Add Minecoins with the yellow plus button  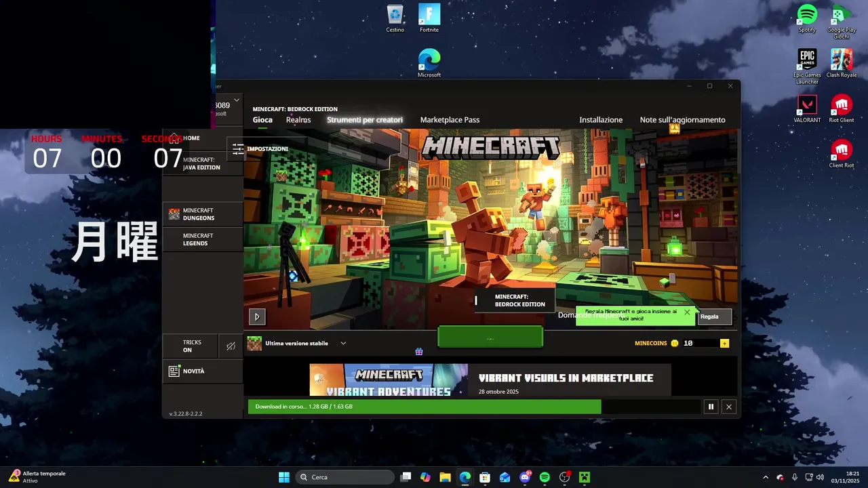tap(724, 344)
